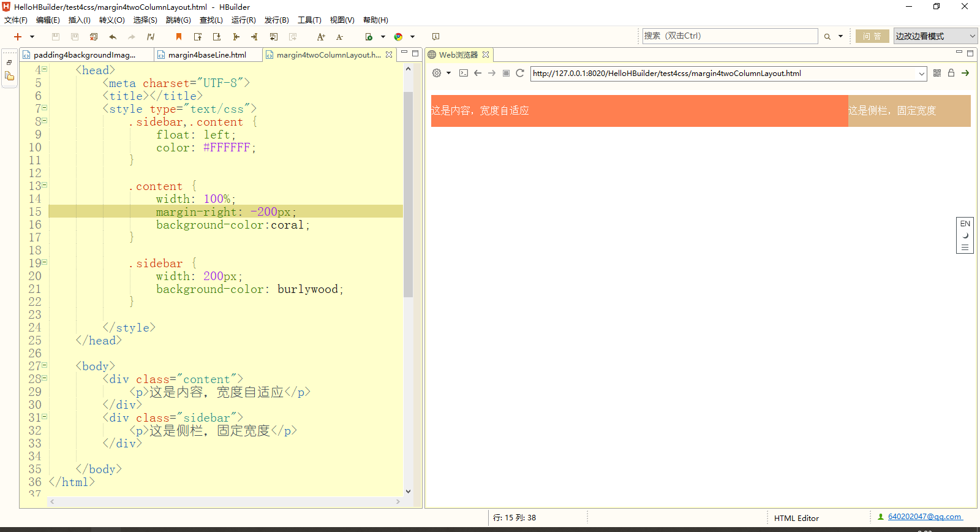This screenshot has width=980, height=532.
Task: Switch to margin4baseLine.html editor tab
Action: [x=208, y=55]
